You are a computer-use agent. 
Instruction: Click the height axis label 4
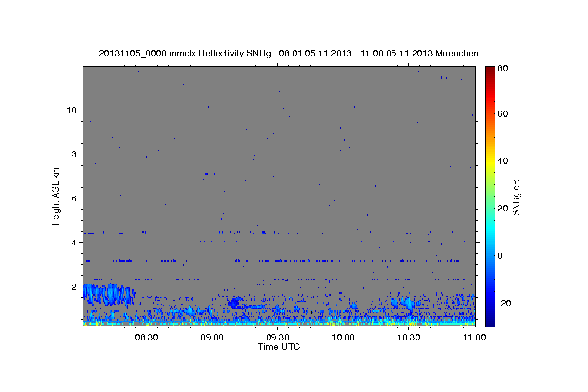point(74,242)
